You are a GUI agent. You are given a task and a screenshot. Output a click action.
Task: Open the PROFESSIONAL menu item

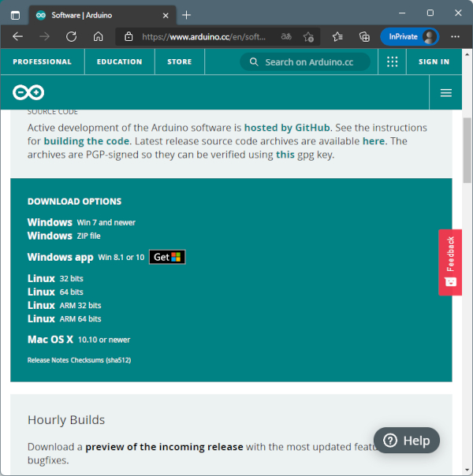tap(43, 61)
